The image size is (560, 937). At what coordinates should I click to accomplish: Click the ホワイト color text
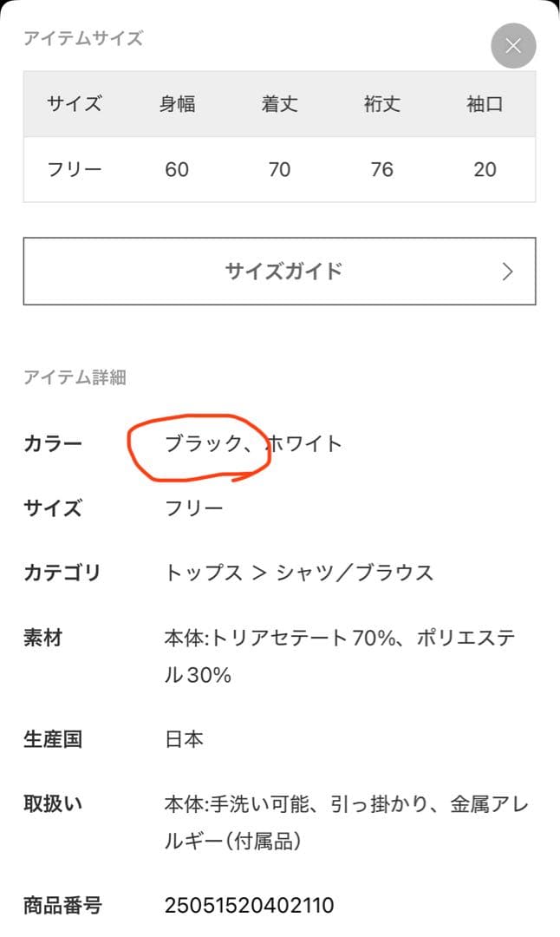pyautogui.click(x=305, y=444)
